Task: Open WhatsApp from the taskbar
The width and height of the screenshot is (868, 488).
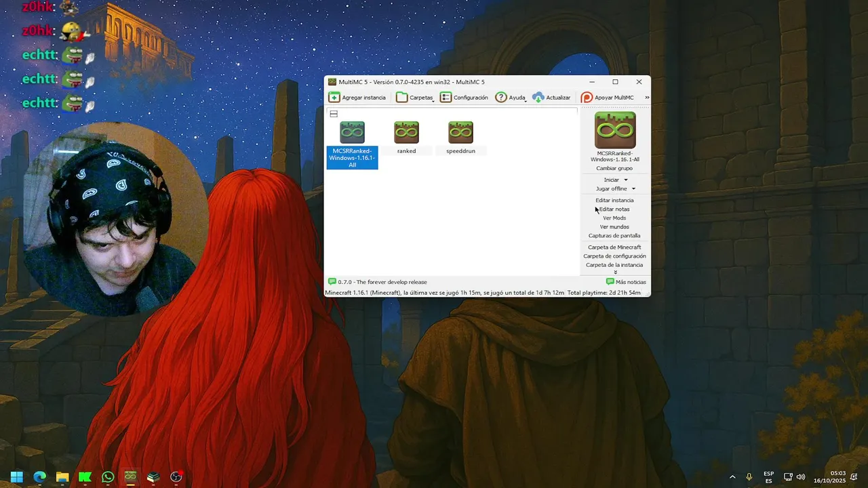Action: (x=108, y=476)
